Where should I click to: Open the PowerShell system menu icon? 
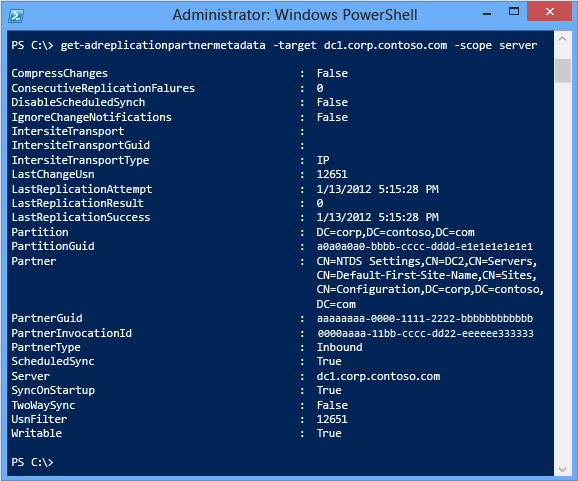16,15
